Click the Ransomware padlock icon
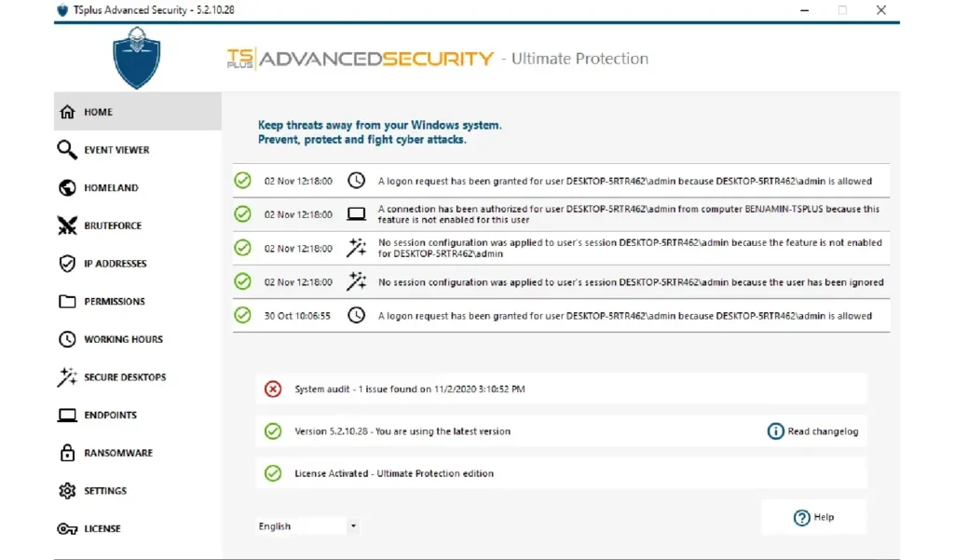The width and height of the screenshot is (954, 560). (67, 453)
